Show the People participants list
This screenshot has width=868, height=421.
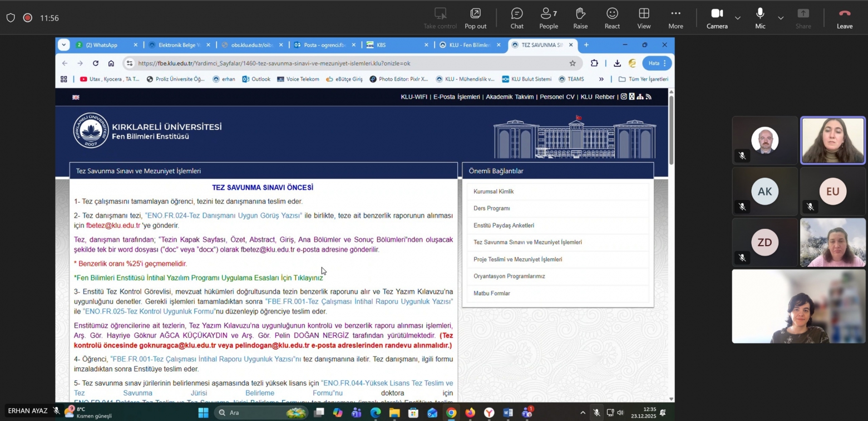[x=548, y=18]
